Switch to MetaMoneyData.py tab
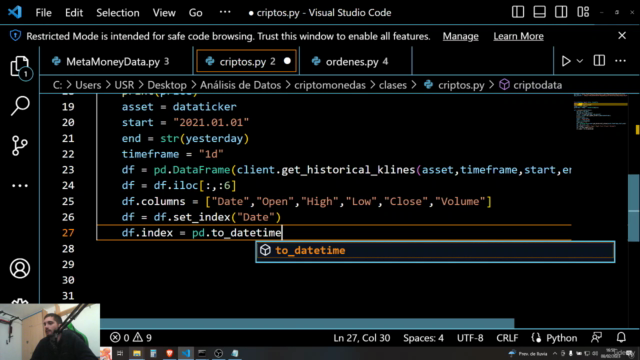This screenshot has height=360, width=640. pos(116,62)
